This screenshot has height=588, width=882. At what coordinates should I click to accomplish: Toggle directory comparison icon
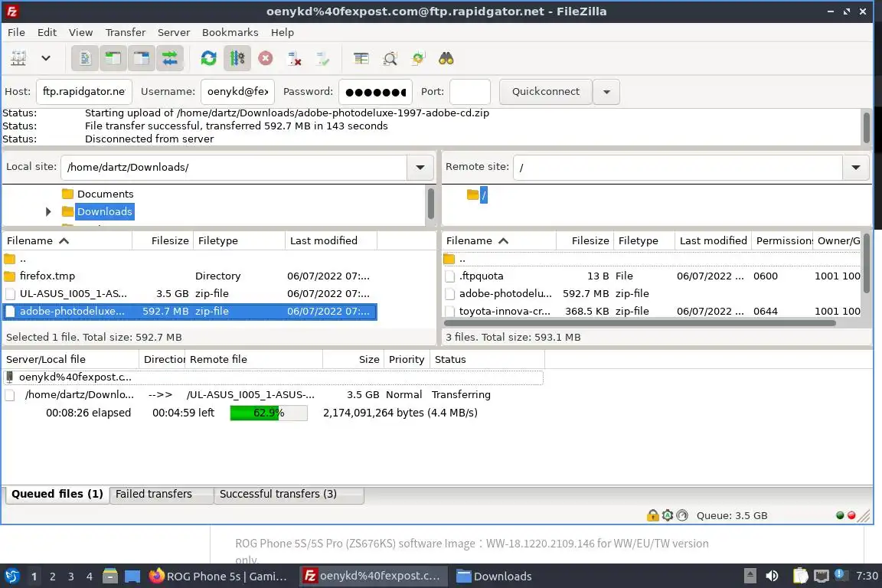pyautogui.click(x=390, y=58)
